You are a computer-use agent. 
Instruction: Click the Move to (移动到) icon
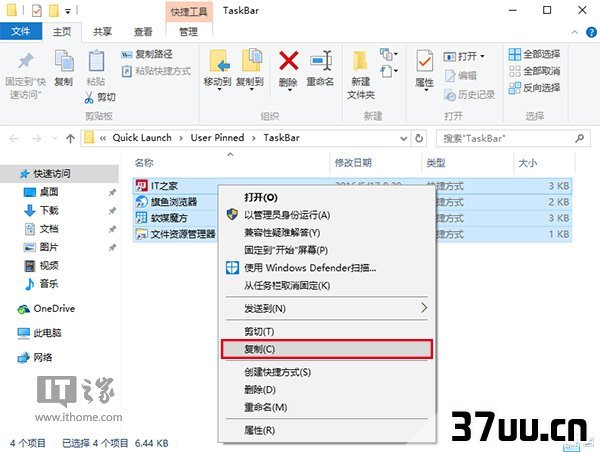(219, 61)
